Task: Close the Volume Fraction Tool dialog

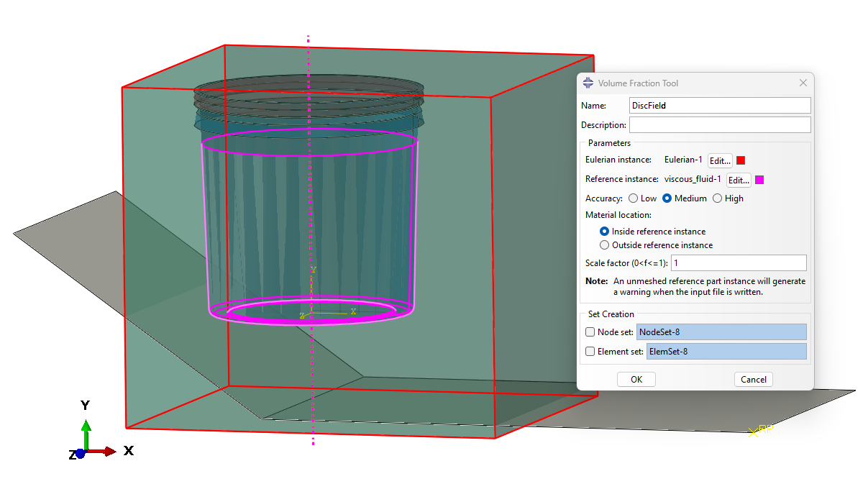Action: 803,83
